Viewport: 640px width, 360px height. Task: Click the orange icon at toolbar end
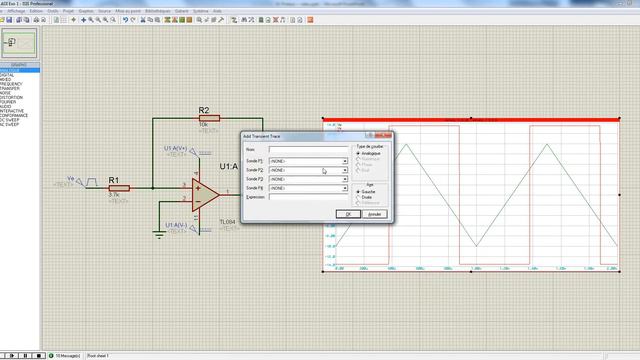tap(310, 20)
